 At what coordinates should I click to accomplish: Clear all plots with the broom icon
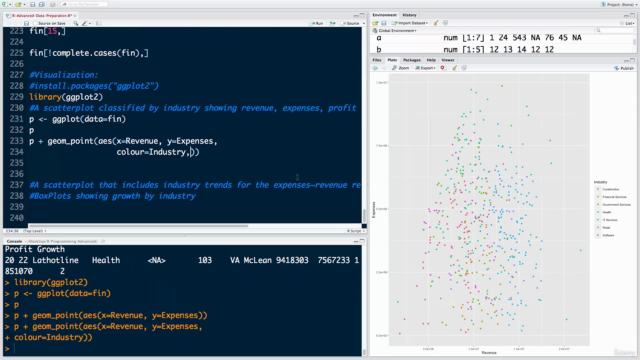point(454,68)
